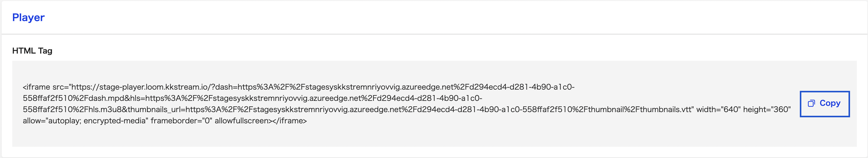Click the allow="autoplay; encrypted-media" attribute

[x=86, y=121]
